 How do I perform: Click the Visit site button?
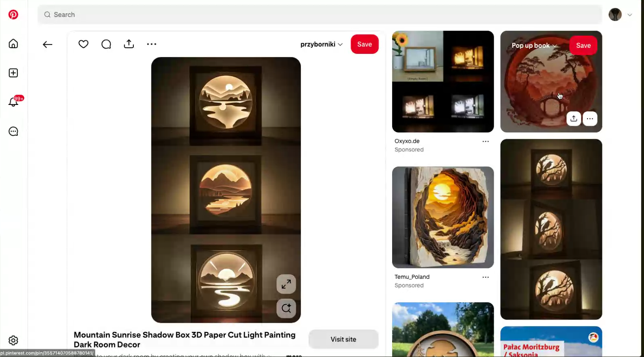click(343, 339)
